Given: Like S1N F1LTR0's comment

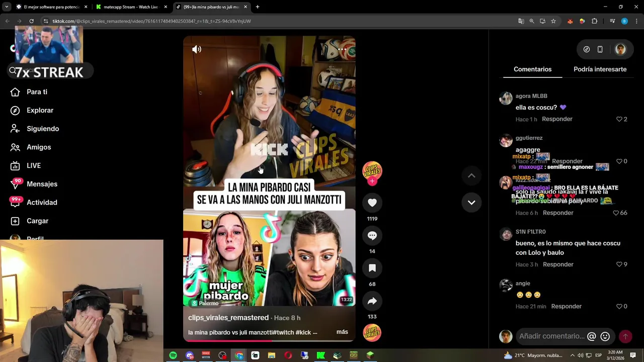Looking at the screenshot, I should 619,264.
